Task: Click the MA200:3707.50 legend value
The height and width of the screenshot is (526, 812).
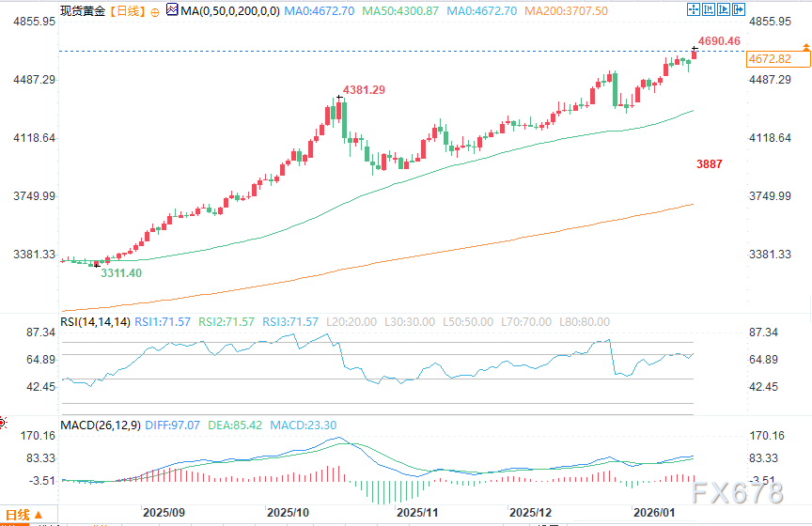Action: point(567,10)
